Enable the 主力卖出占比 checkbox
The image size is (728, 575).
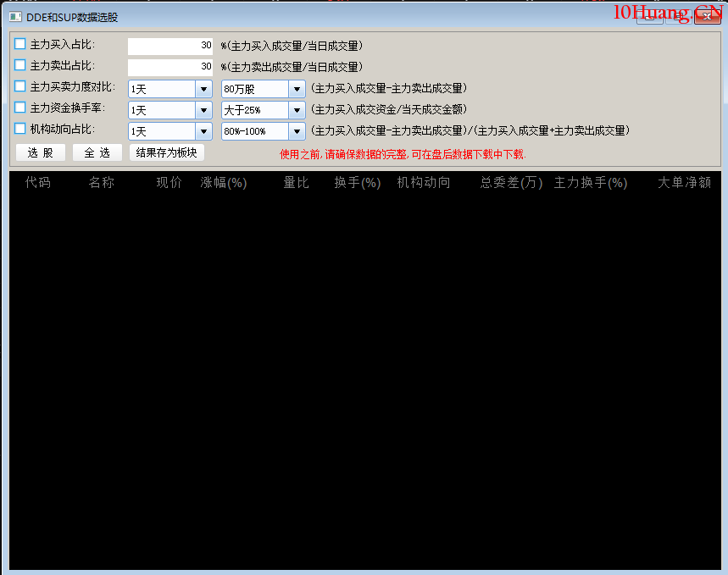coord(20,65)
